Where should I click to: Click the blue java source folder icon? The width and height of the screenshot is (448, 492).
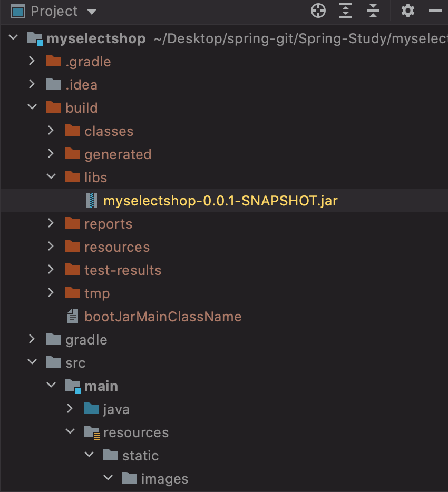pos(92,409)
